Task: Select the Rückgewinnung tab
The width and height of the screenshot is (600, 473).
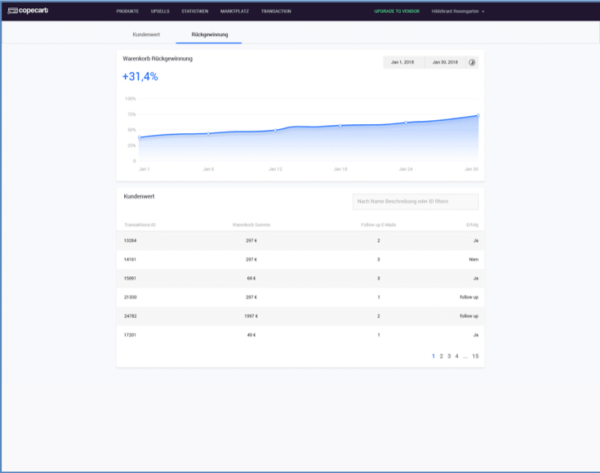Action: 209,34
